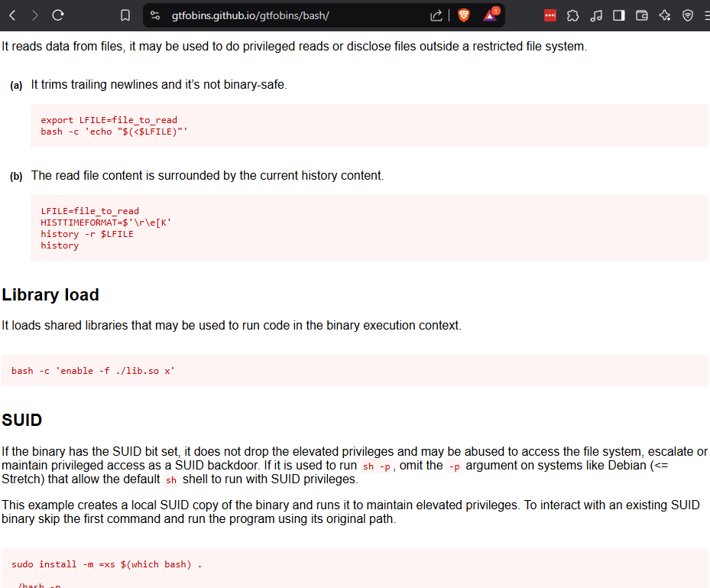Bookmark this page
Screen dimensions: 710x588
click(125, 15)
